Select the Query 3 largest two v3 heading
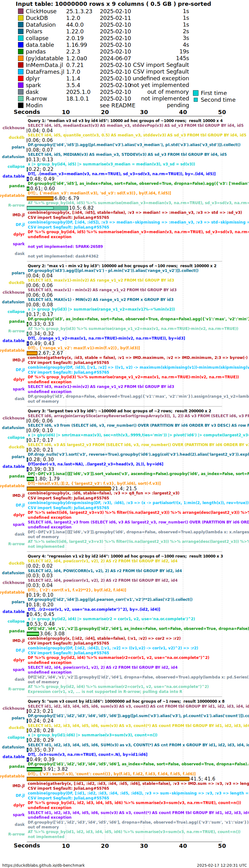Image resolution: width=249 pixels, height=868 pixels. click(x=119, y=411)
